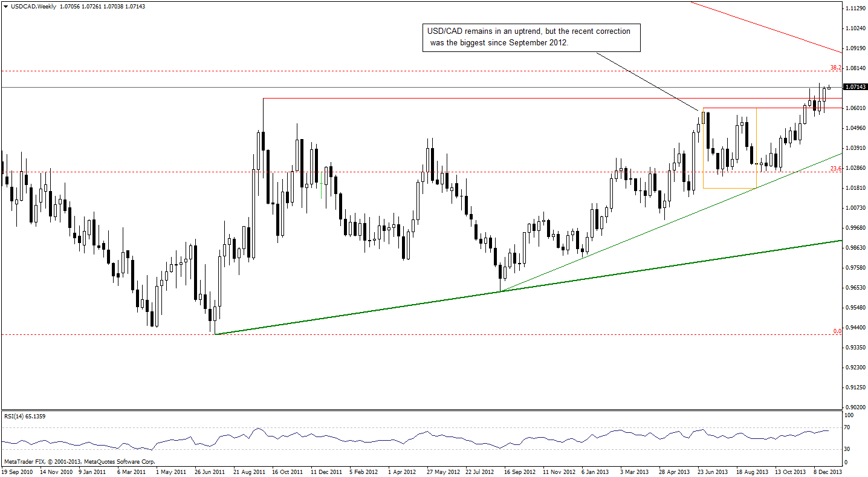Select the USD/CAD uptrend annotation text box

click(530, 37)
